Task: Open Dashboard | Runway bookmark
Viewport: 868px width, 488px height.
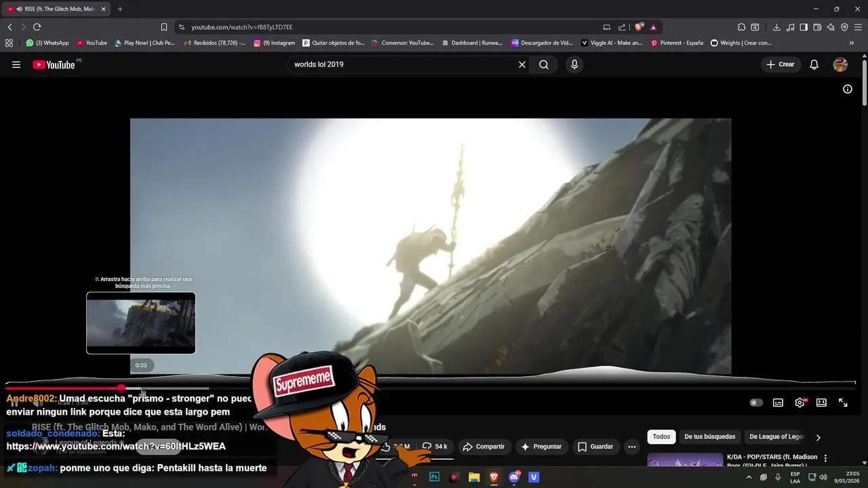Action: point(472,43)
